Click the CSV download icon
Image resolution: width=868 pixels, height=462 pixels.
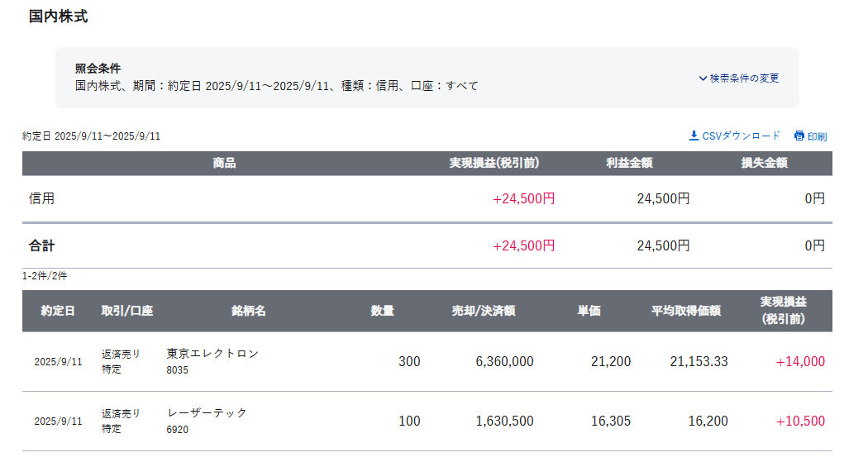694,136
